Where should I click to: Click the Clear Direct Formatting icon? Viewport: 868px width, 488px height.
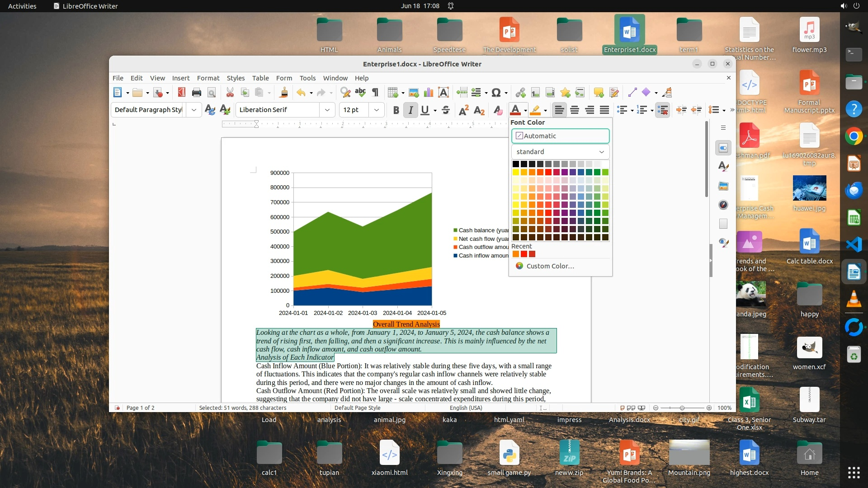[x=498, y=110]
